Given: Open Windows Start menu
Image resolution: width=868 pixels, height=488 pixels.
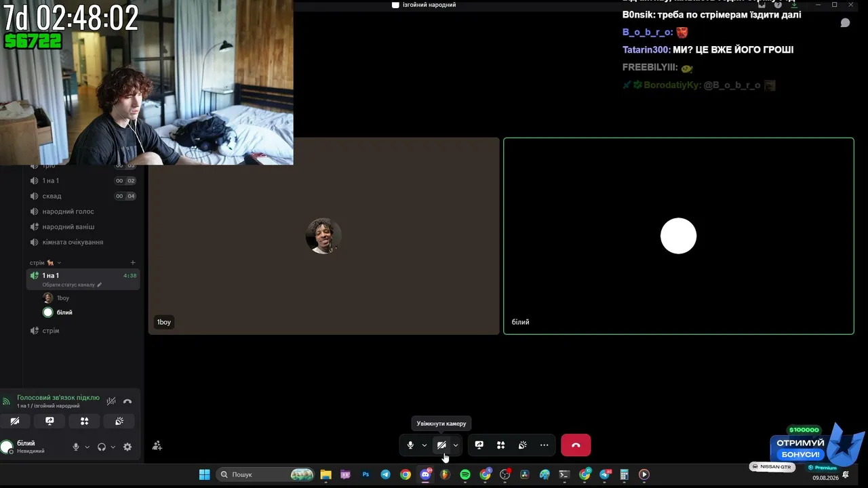Looking at the screenshot, I should (x=204, y=474).
